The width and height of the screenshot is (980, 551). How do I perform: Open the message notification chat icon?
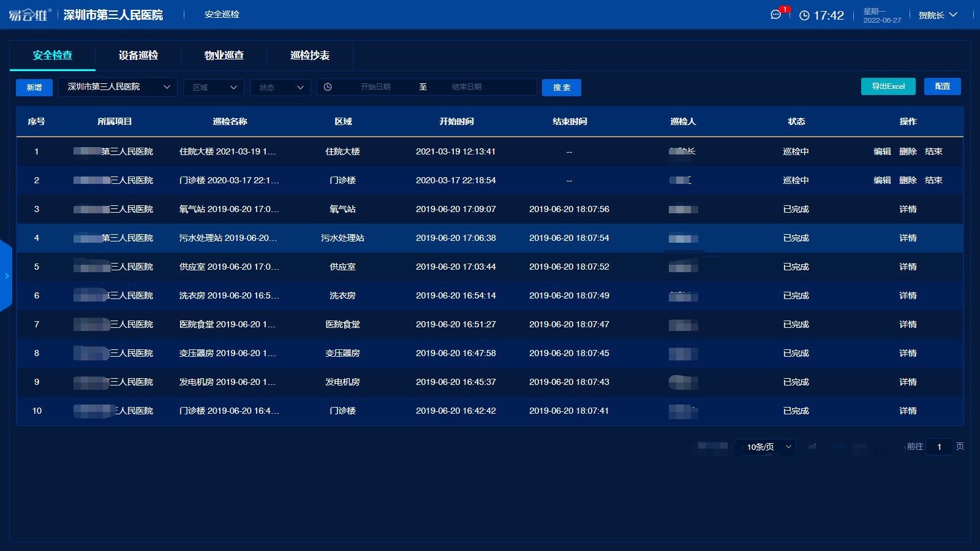point(775,15)
